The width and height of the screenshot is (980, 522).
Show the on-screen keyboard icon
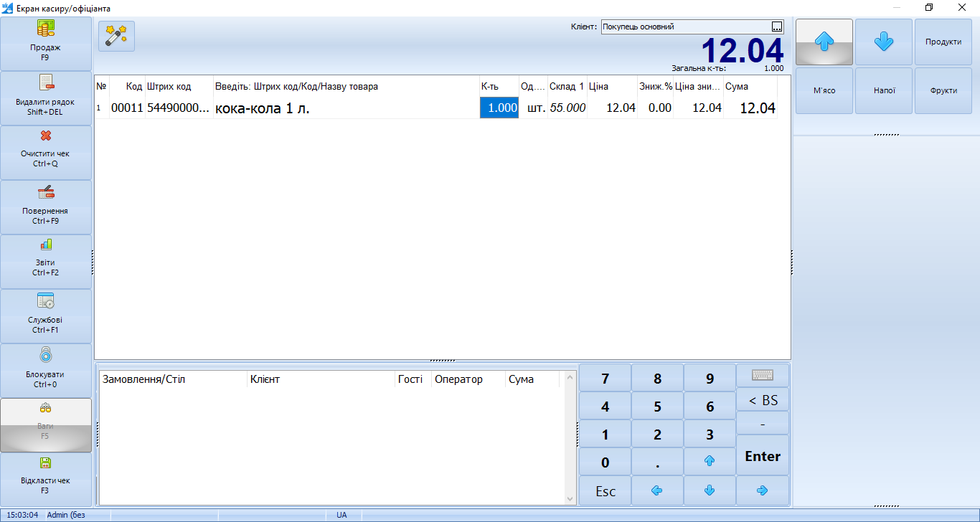point(763,375)
